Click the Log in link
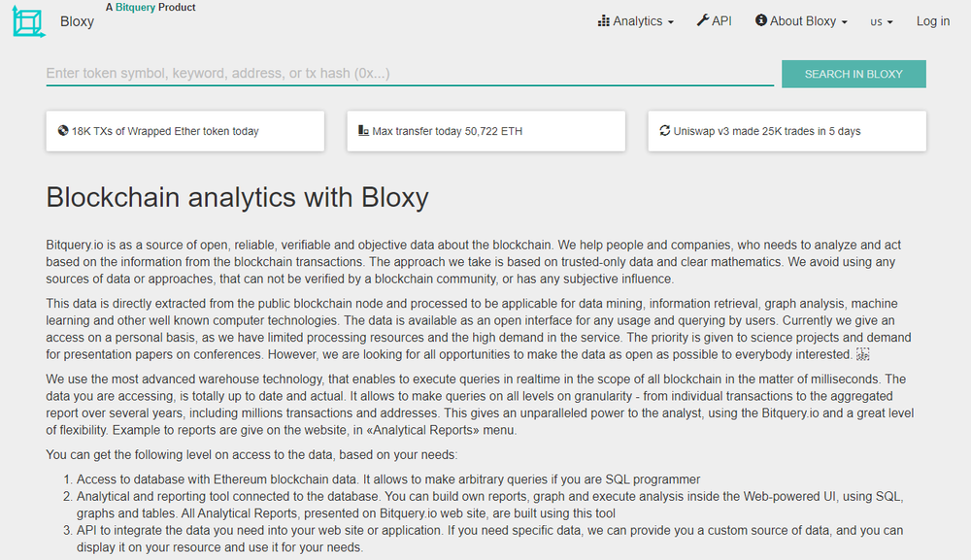This screenshot has width=971, height=560. click(933, 21)
